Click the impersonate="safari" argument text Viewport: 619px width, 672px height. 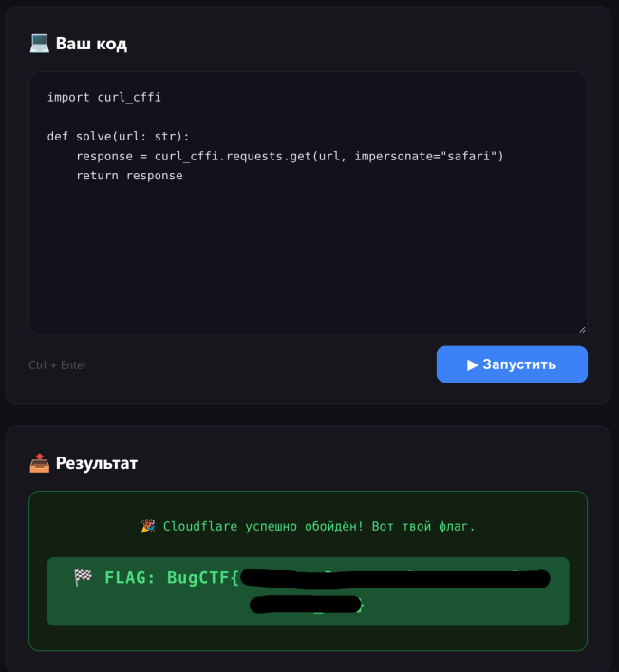click(429, 156)
